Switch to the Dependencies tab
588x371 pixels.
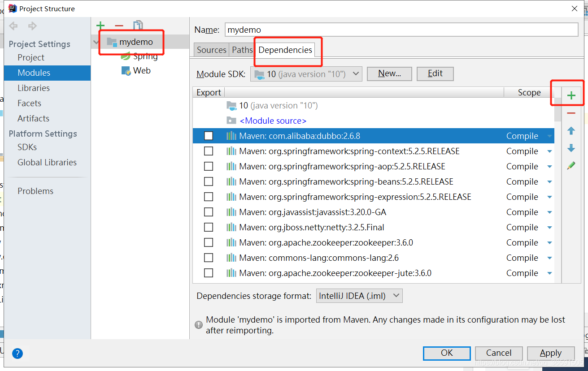[x=285, y=50]
